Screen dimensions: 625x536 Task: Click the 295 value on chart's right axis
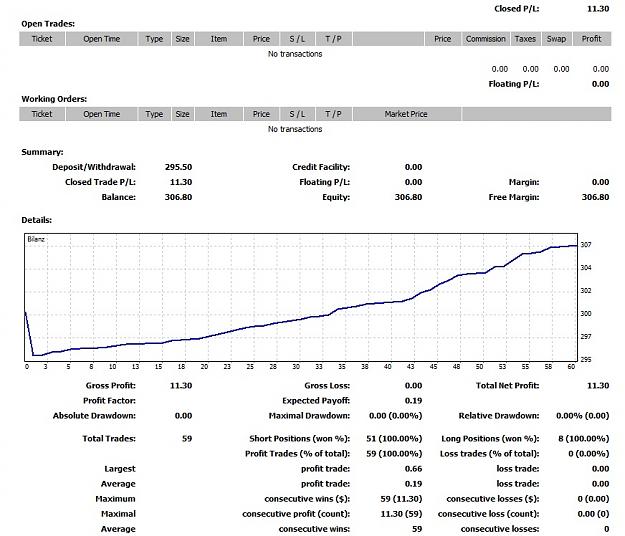click(586, 359)
